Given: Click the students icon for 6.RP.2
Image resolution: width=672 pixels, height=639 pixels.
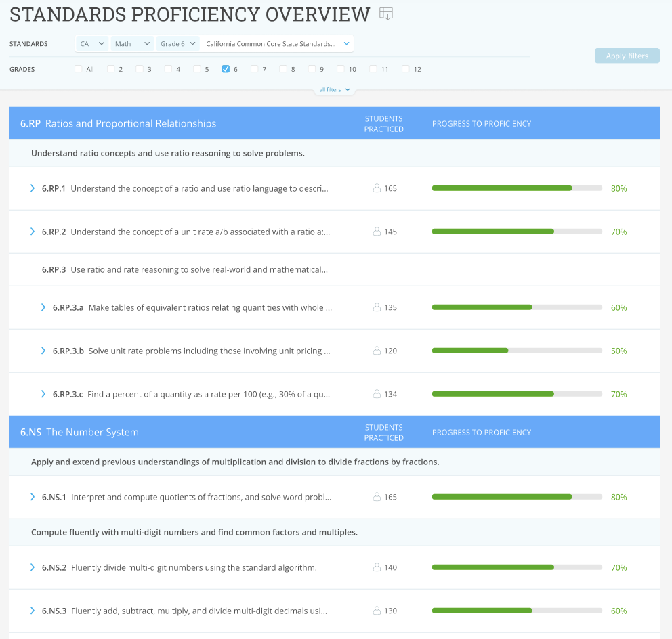Looking at the screenshot, I should tap(377, 232).
